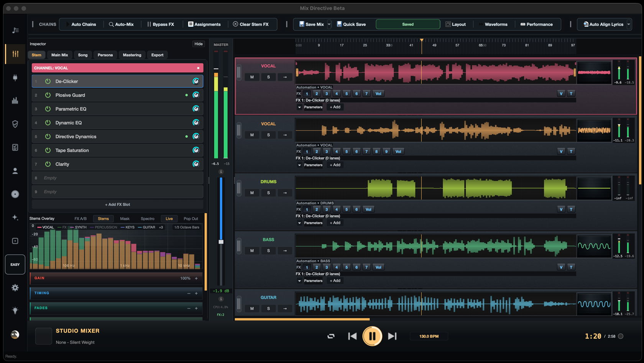
Task: Switch to Main Mix inspector tab
Action: (60, 55)
